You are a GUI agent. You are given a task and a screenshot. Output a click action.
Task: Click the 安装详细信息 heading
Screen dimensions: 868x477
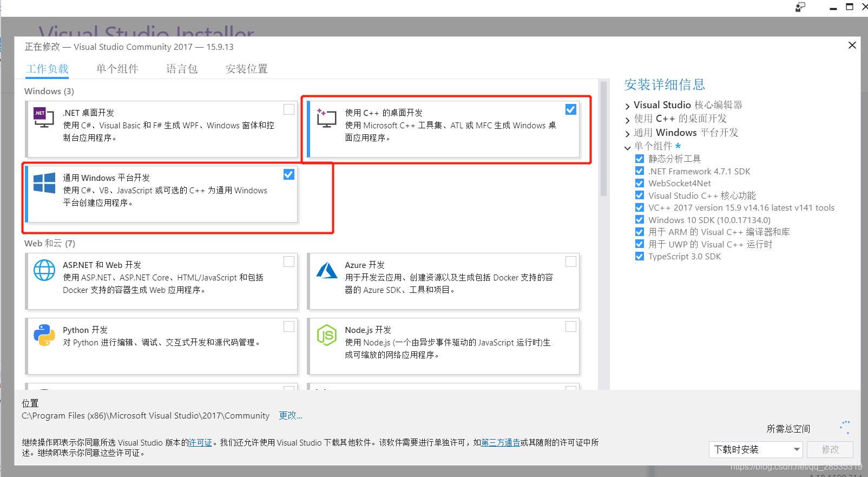(x=665, y=84)
